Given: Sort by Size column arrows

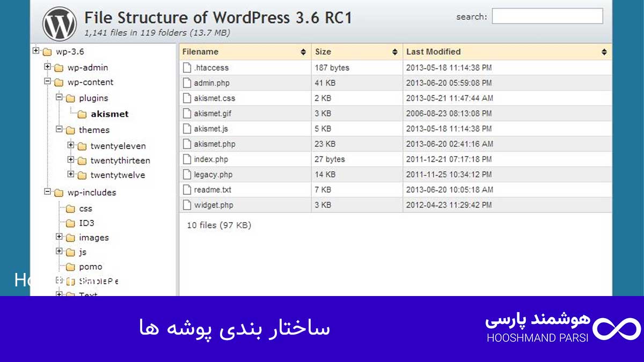Looking at the screenshot, I should (x=395, y=52).
